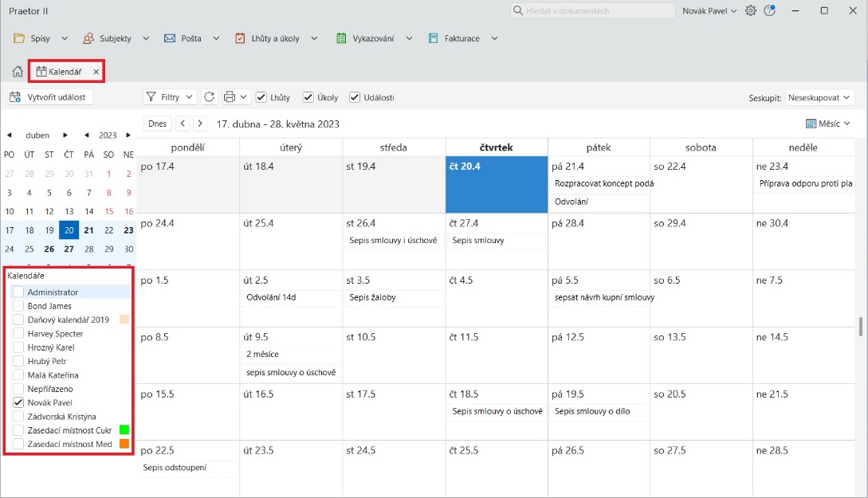Enable the Bond James calendar checkbox
The image size is (868, 498).
pyautogui.click(x=18, y=306)
